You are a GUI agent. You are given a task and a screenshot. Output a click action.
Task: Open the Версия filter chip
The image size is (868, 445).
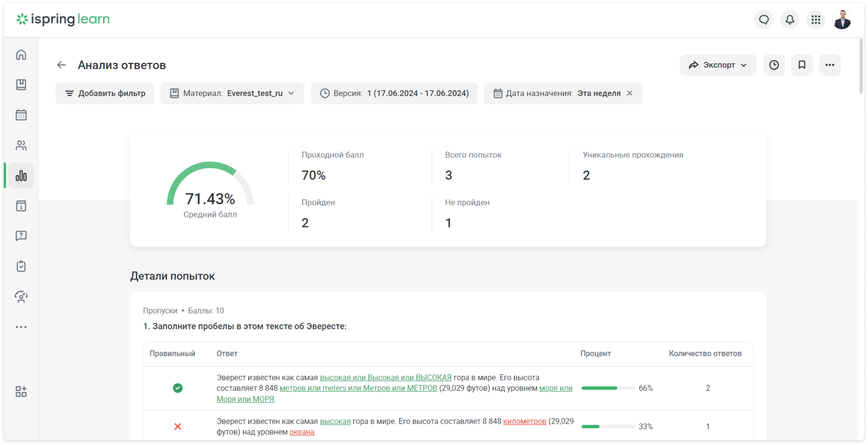coord(394,93)
